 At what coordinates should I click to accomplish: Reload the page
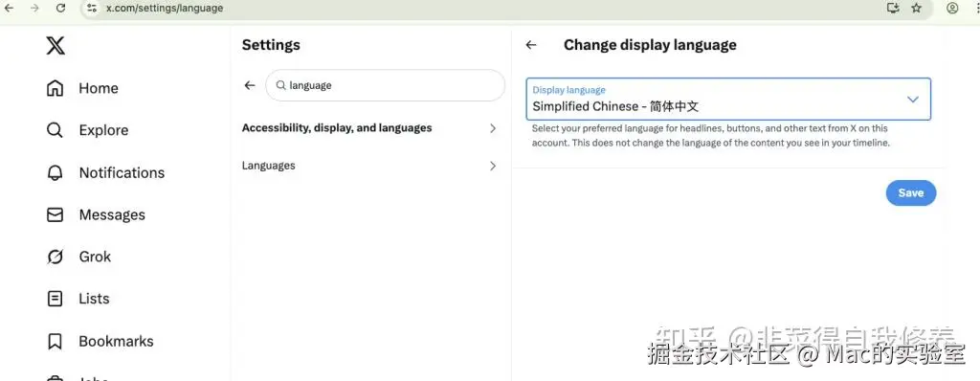(60, 8)
